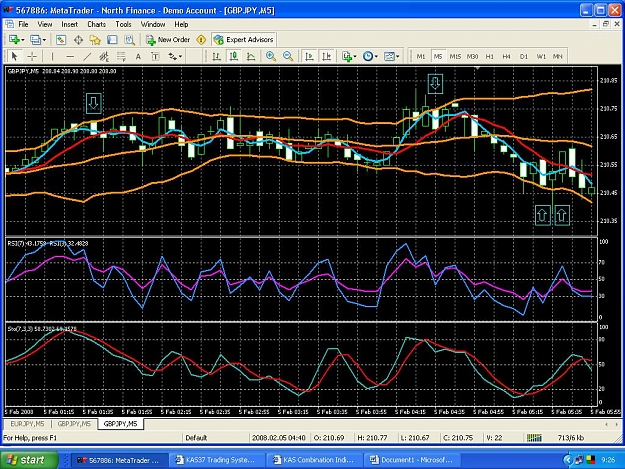Viewport: 625px width, 469px height.
Task: Toggle the Data Window crosshair-target icon
Action: point(78,39)
